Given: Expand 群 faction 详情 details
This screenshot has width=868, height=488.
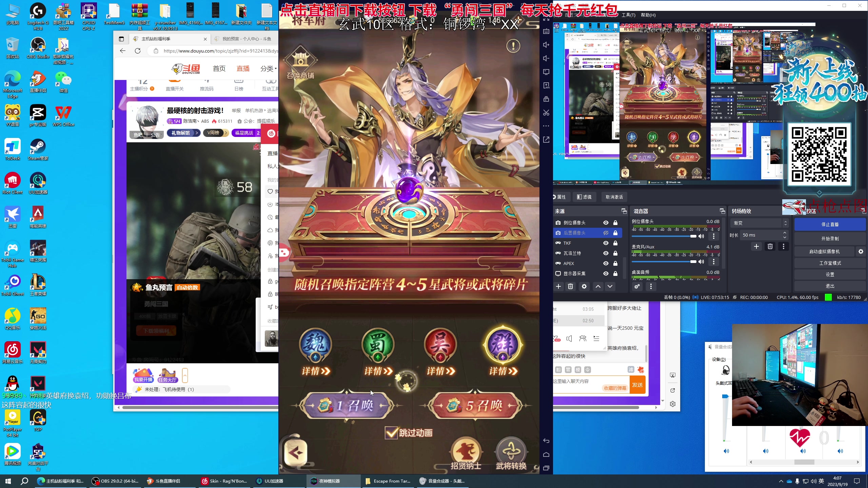Looking at the screenshot, I should pos(503,371).
